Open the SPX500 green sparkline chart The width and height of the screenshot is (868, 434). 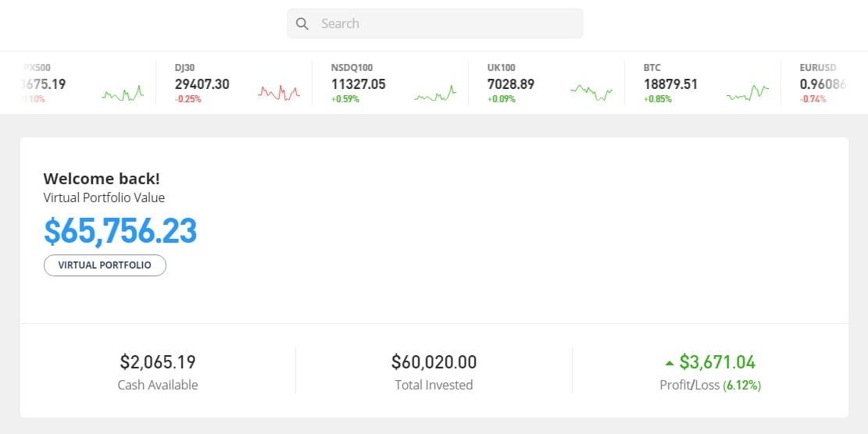(123, 94)
